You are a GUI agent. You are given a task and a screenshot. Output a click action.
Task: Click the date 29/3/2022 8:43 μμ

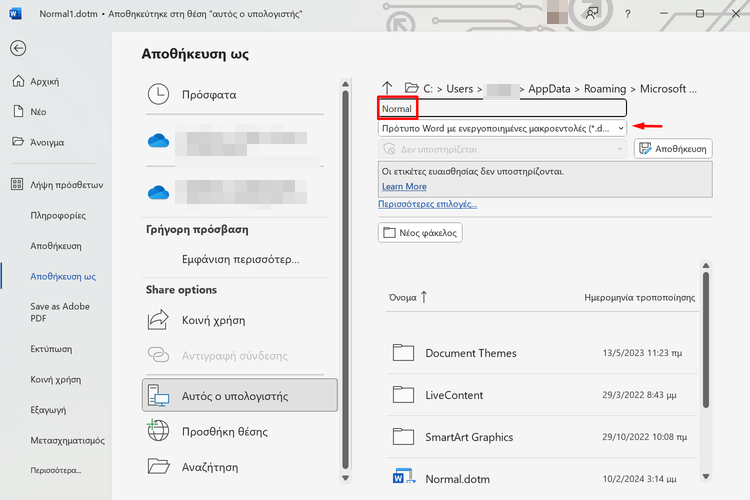tap(640, 395)
